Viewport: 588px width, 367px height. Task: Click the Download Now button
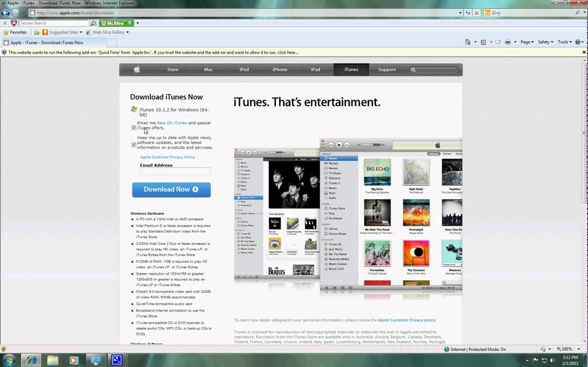pyautogui.click(x=171, y=190)
